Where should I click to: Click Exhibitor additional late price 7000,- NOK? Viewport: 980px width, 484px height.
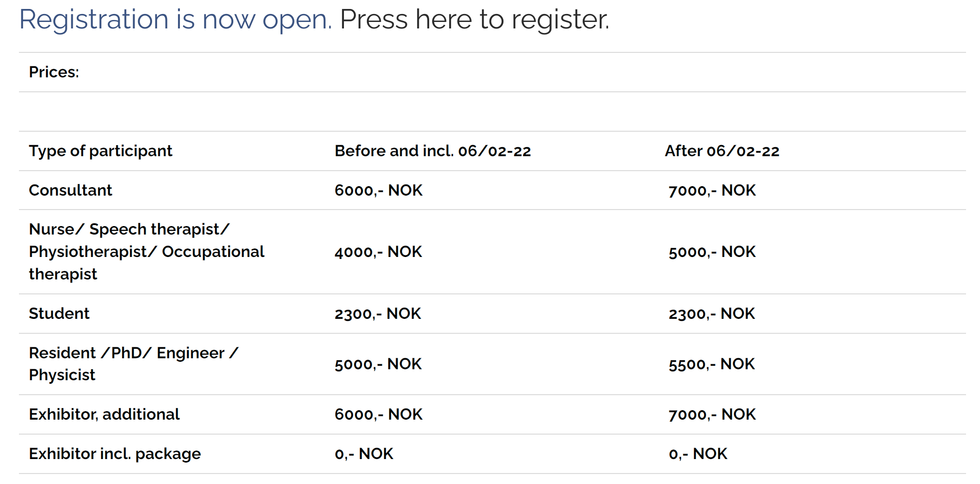[x=711, y=414]
